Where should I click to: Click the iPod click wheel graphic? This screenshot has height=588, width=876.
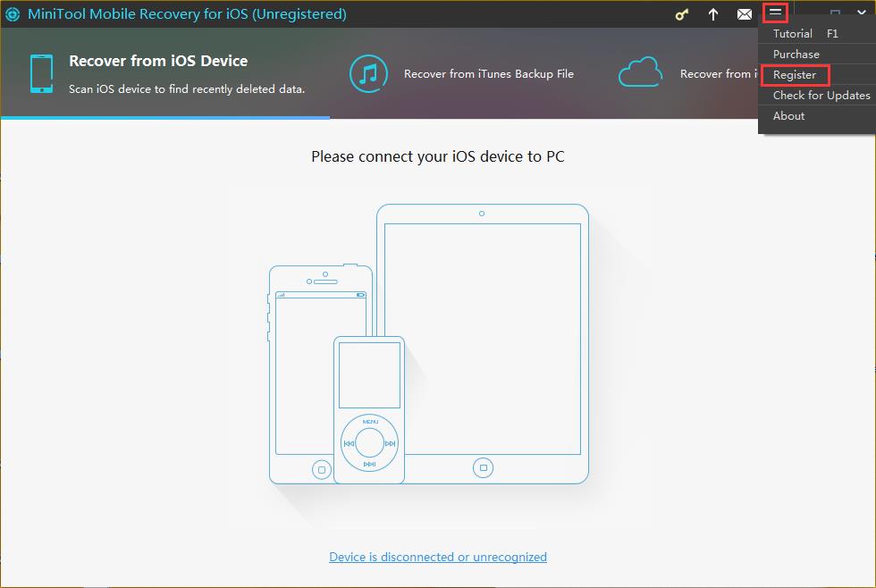click(369, 442)
